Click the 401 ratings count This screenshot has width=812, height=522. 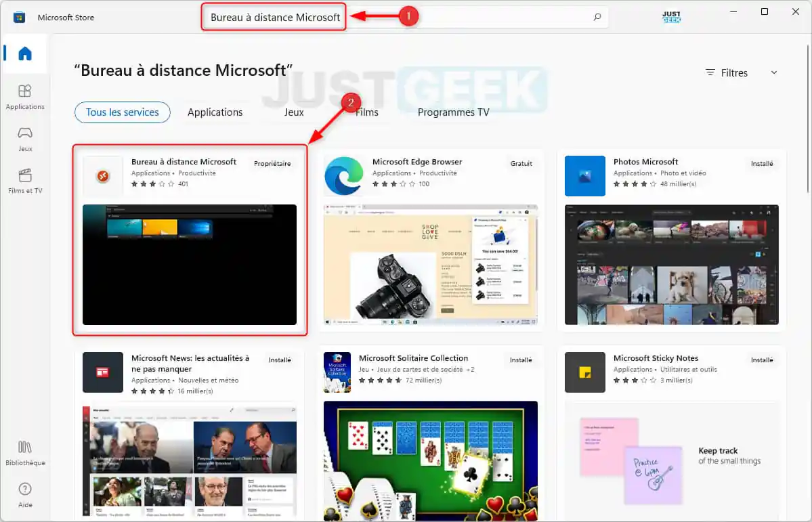(184, 184)
